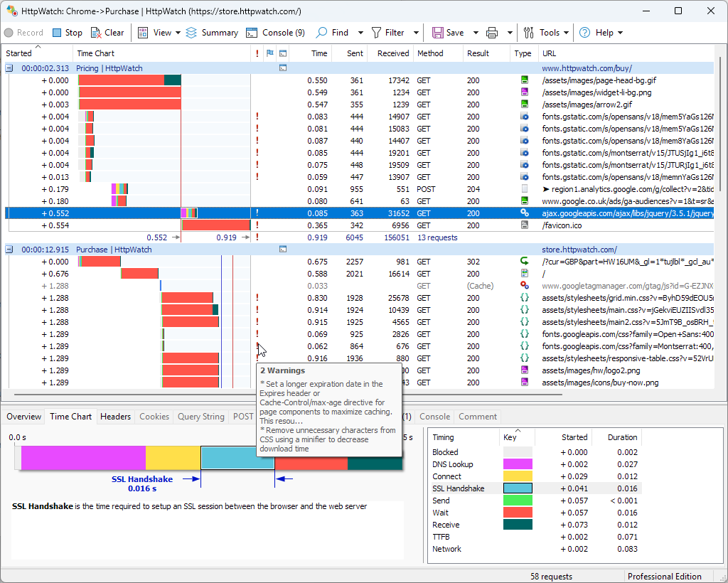The image size is (728, 583).
Task: Click the Clear log button
Action: pyautogui.click(x=107, y=33)
